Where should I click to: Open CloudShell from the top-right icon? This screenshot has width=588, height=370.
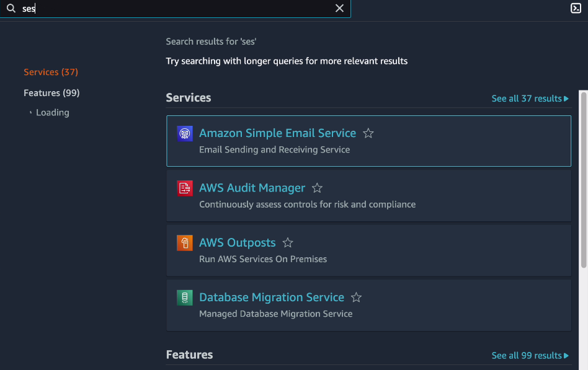pos(576,8)
